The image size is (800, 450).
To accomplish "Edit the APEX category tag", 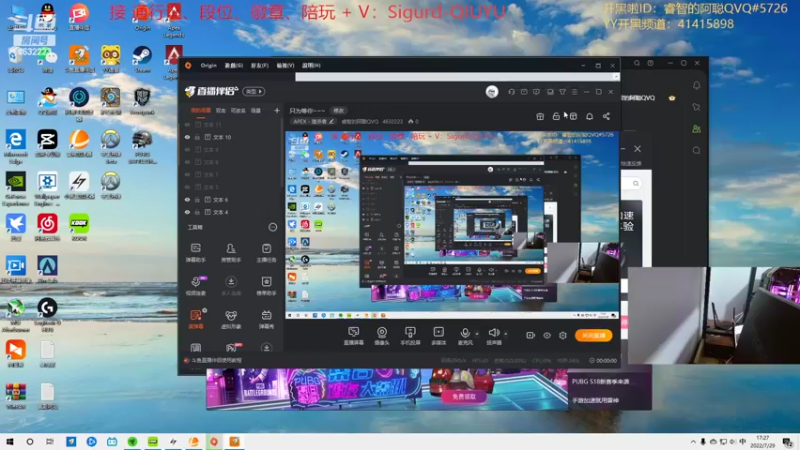I will [x=313, y=121].
